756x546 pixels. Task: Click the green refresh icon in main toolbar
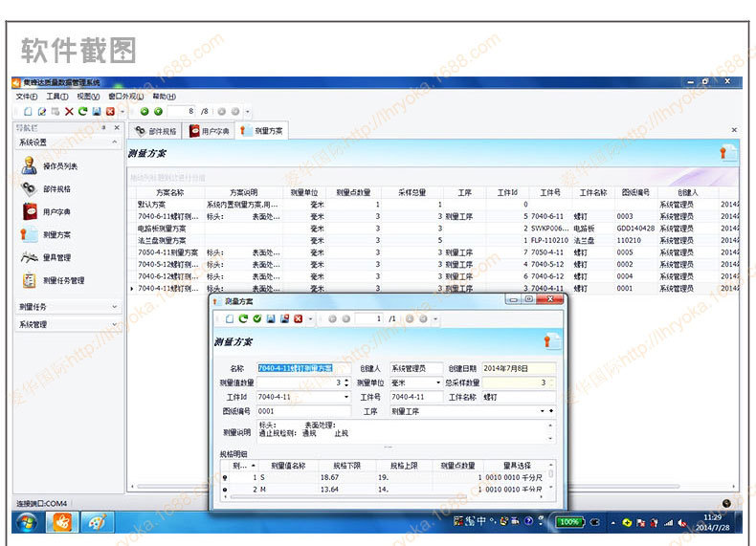pos(82,112)
